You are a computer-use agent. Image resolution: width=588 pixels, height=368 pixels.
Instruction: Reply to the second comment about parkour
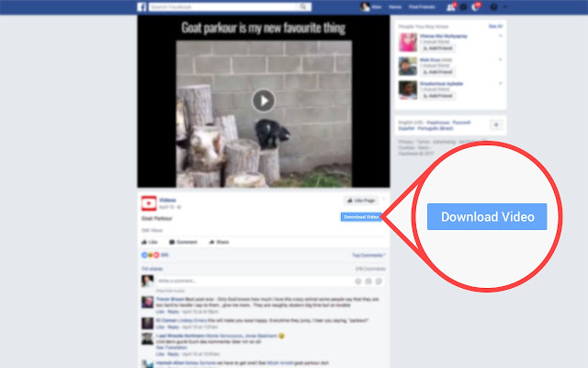[174, 328]
